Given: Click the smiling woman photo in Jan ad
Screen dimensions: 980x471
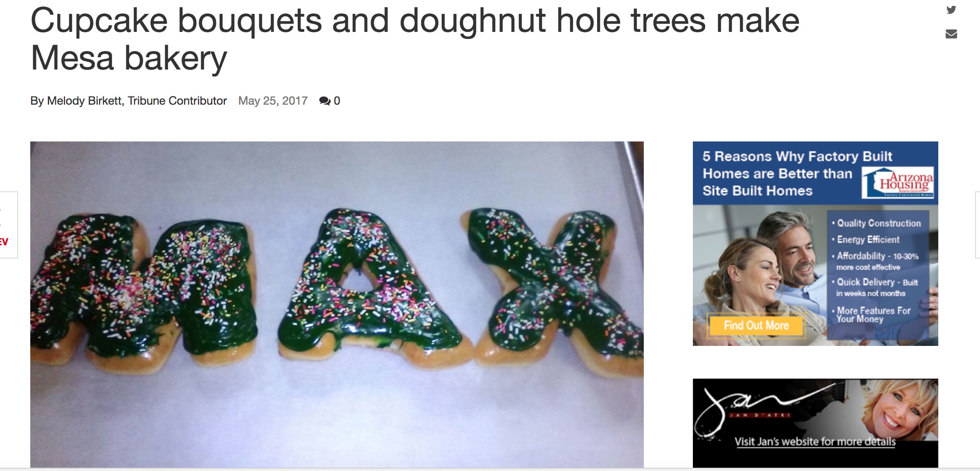Looking at the screenshot, I should tap(900, 409).
